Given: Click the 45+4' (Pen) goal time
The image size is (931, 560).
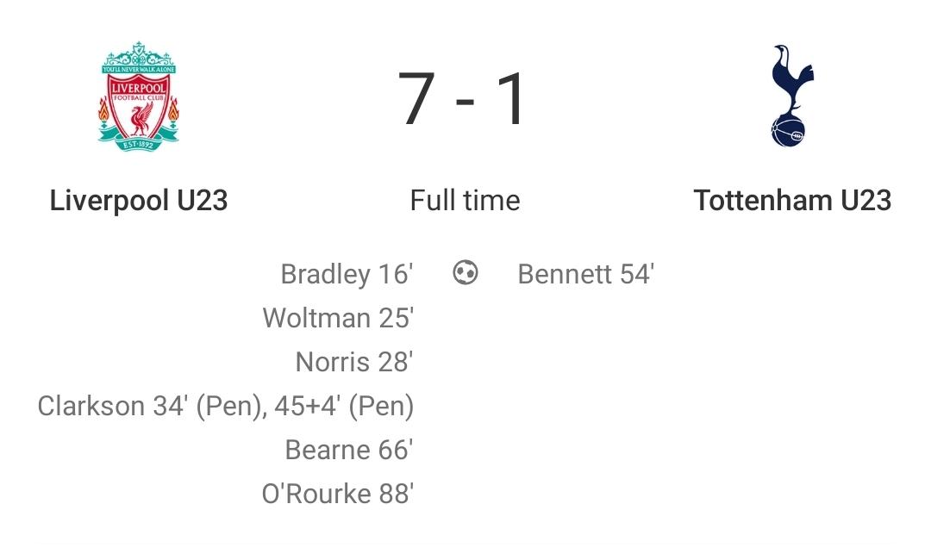Looking at the screenshot, I should click(344, 407).
